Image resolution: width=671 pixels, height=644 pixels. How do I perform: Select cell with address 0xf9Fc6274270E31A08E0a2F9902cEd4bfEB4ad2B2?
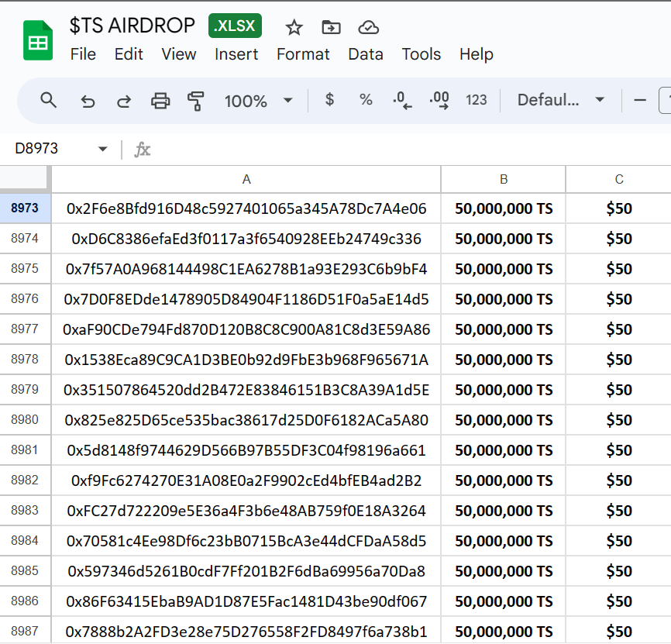point(246,480)
